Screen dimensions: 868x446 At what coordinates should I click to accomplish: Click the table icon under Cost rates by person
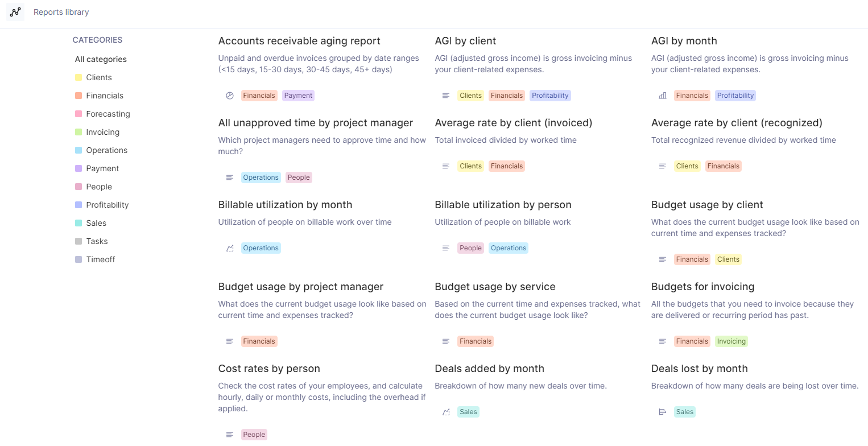pos(230,435)
